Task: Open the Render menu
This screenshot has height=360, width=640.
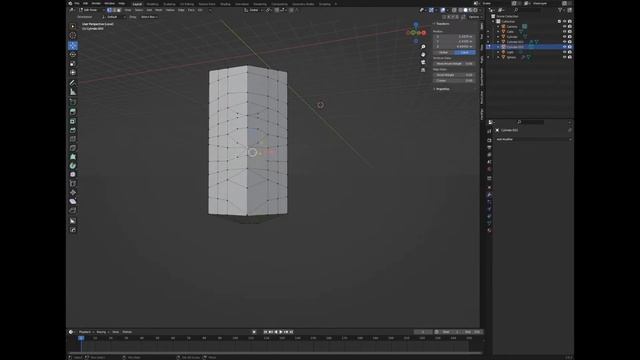Action: (x=96, y=3)
